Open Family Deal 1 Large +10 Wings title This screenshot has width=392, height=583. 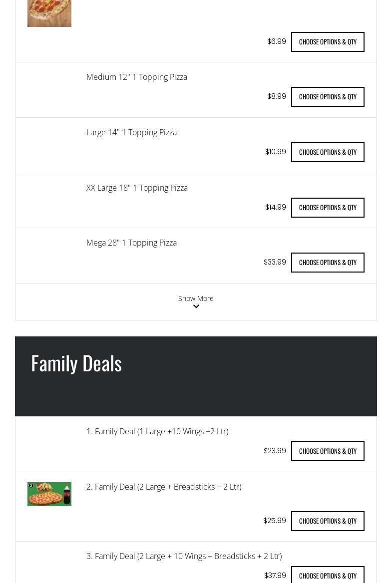point(157,431)
